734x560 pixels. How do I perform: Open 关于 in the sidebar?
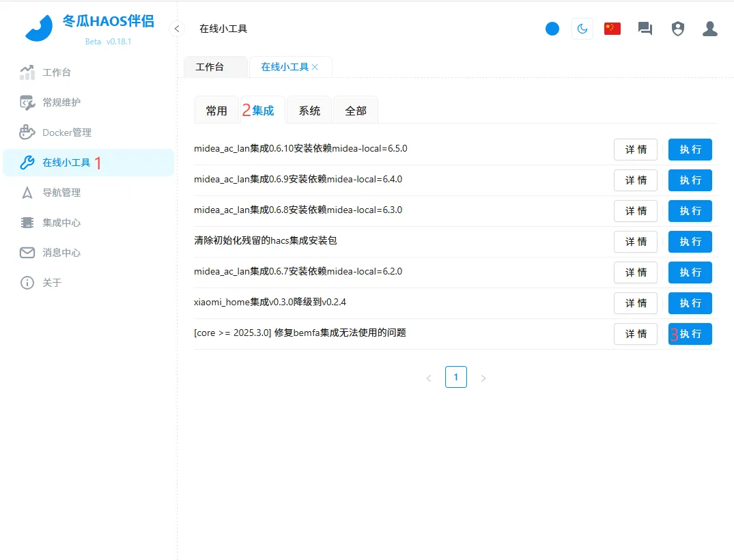(89, 282)
